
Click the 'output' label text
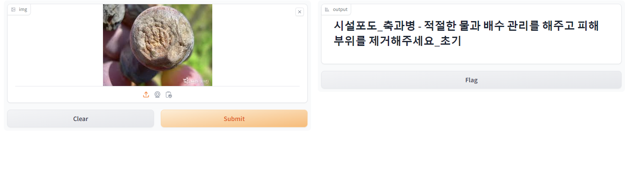click(340, 9)
